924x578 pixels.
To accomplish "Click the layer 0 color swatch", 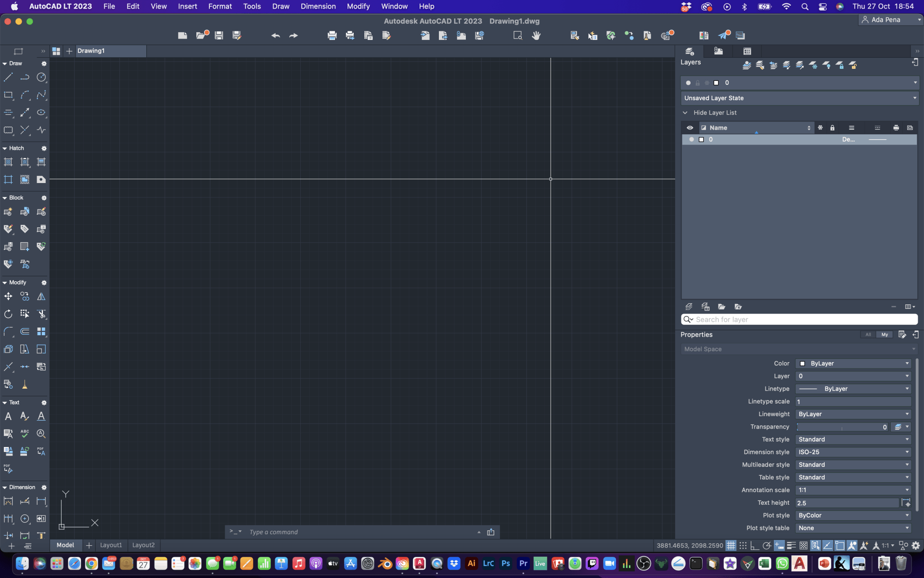I will [701, 139].
